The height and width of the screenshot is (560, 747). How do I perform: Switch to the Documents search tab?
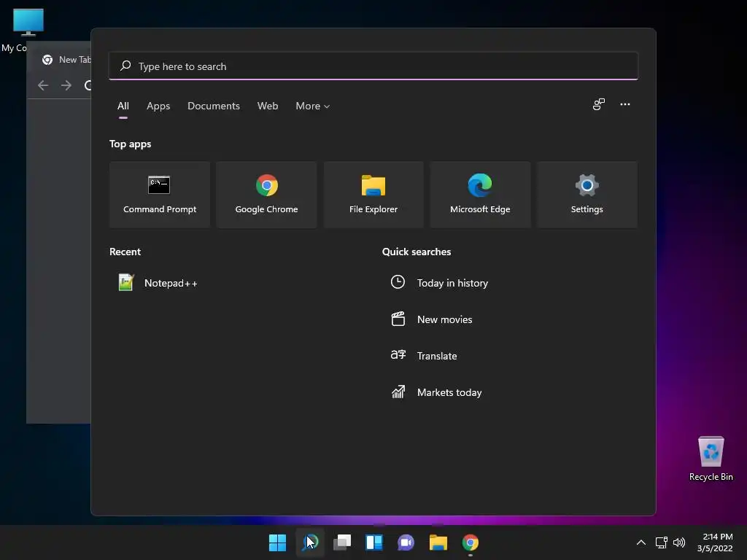[x=214, y=106]
